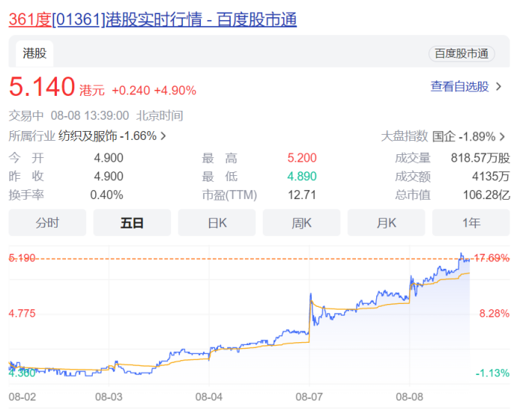
Task: Click the 市盈(TTM) value 12.71
Action: click(302, 195)
